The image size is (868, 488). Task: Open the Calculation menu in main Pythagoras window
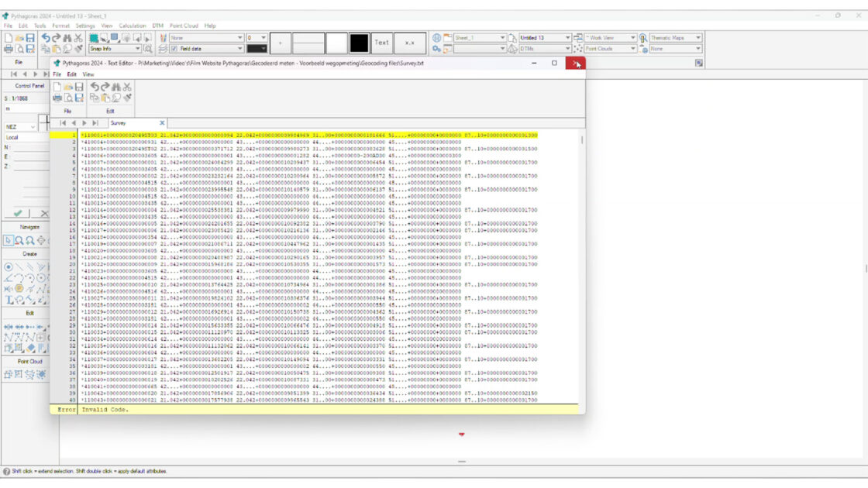pos(133,26)
